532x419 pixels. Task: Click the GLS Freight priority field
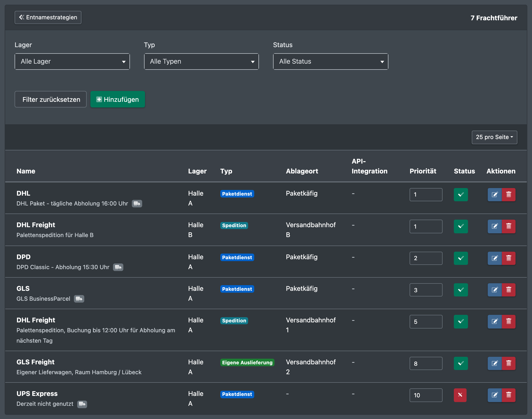click(426, 363)
